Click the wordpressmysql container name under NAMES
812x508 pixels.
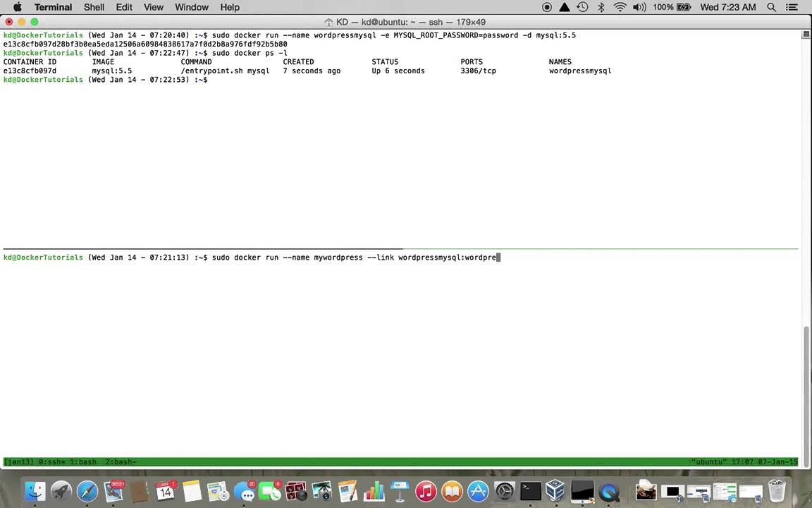580,71
